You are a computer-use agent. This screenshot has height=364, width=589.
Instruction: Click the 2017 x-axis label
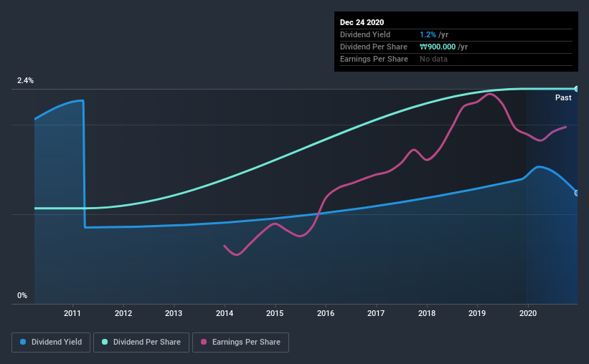(x=376, y=313)
